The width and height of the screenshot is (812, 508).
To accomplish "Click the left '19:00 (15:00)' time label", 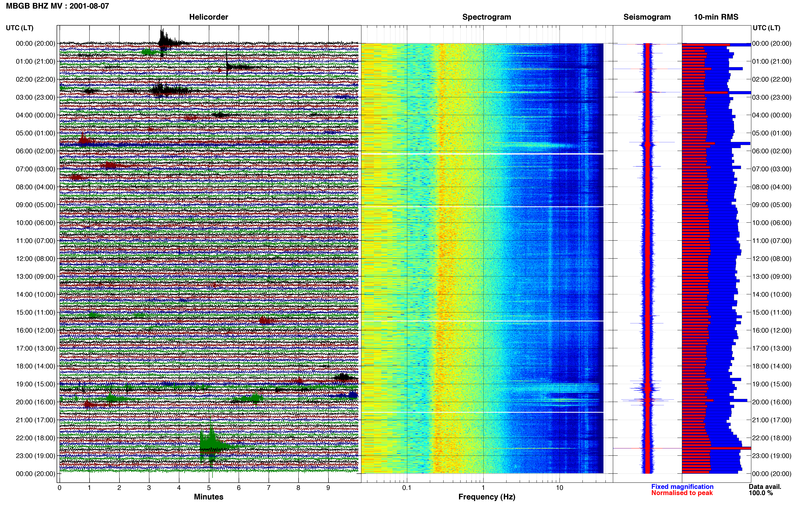I will 35,384.
